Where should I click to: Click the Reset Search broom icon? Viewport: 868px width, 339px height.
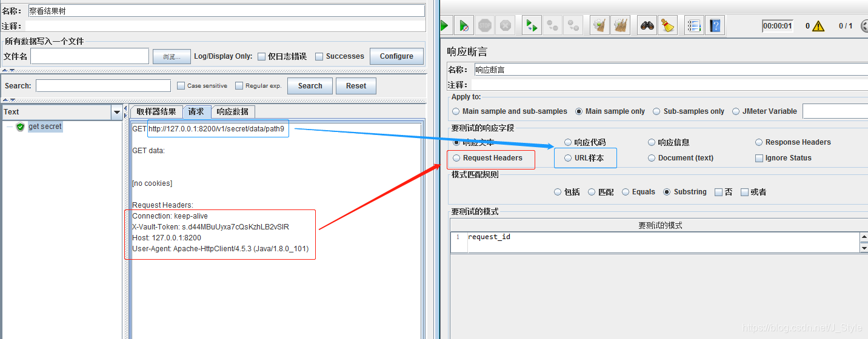pos(667,26)
